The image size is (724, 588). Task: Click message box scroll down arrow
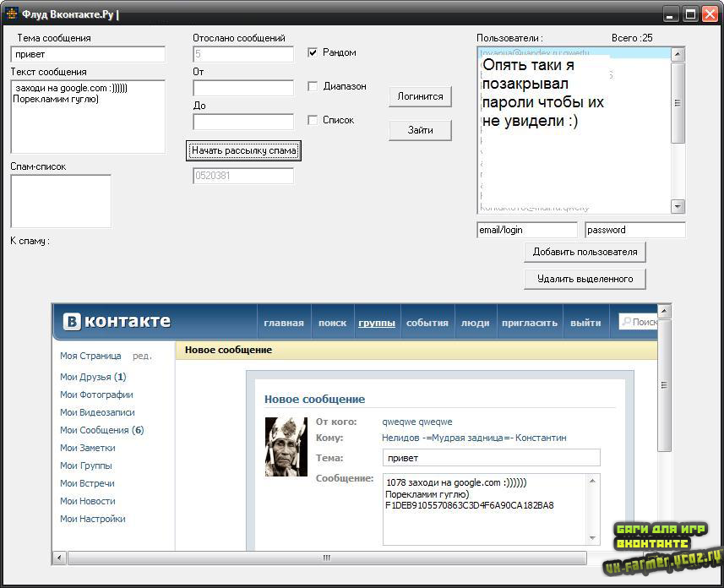click(x=593, y=538)
